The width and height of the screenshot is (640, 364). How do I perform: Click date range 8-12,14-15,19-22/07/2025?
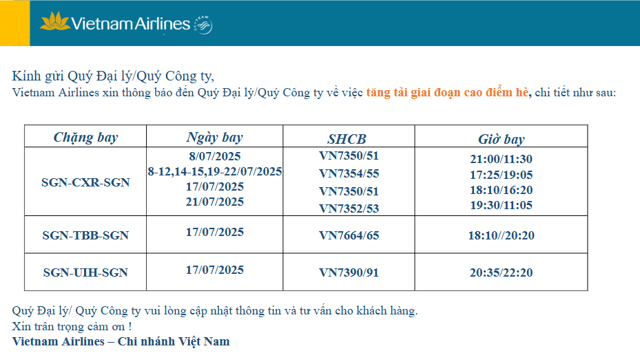coord(215,171)
